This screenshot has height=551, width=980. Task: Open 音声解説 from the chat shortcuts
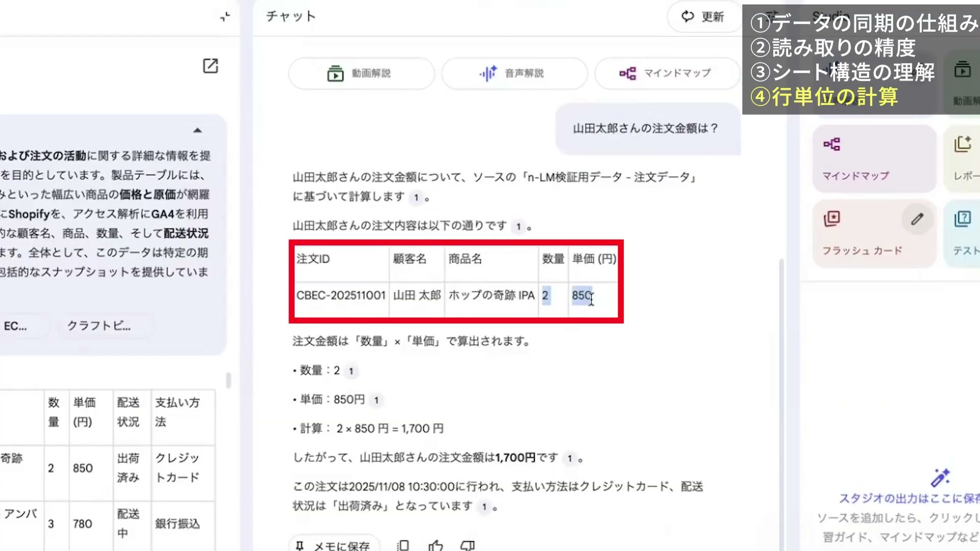tap(514, 73)
